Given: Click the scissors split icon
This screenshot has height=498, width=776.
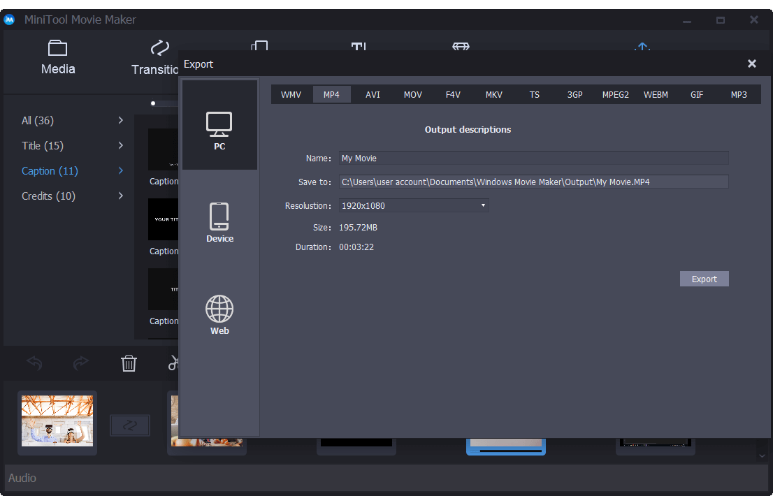Looking at the screenshot, I should [173, 363].
